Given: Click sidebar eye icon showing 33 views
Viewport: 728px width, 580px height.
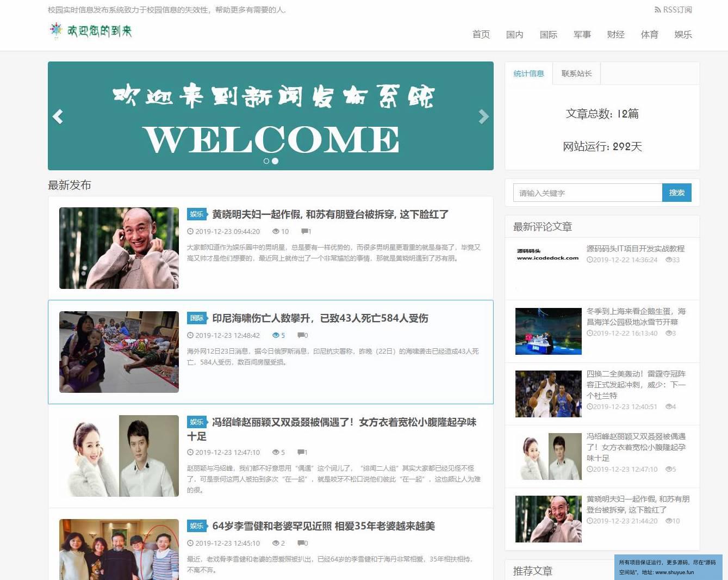Looking at the screenshot, I should (x=669, y=260).
